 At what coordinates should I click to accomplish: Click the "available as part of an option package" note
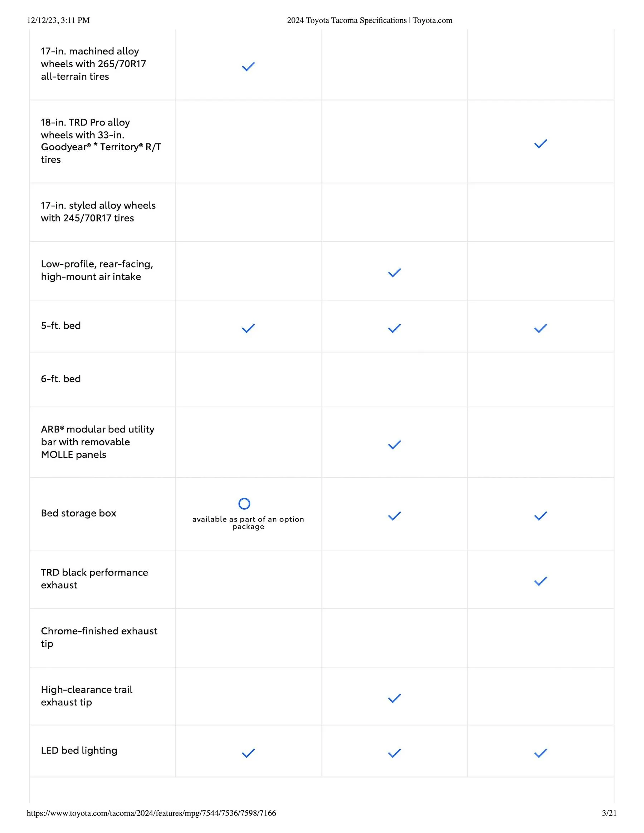pyautogui.click(x=248, y=523)
